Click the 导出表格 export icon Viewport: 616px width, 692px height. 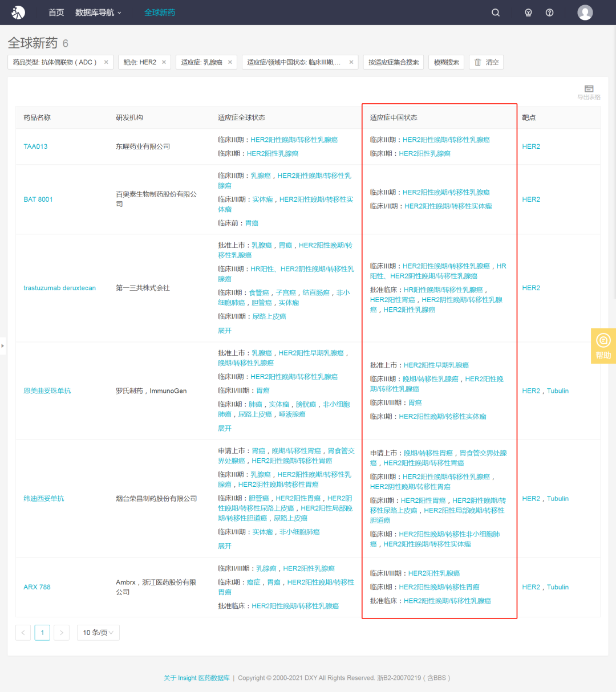(589, 92)
